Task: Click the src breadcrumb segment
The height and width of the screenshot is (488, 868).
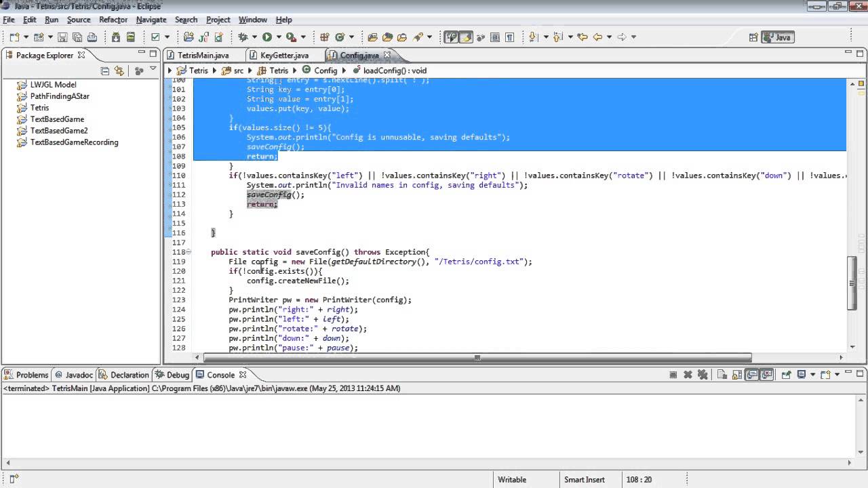Action: [x=233, y=70]
